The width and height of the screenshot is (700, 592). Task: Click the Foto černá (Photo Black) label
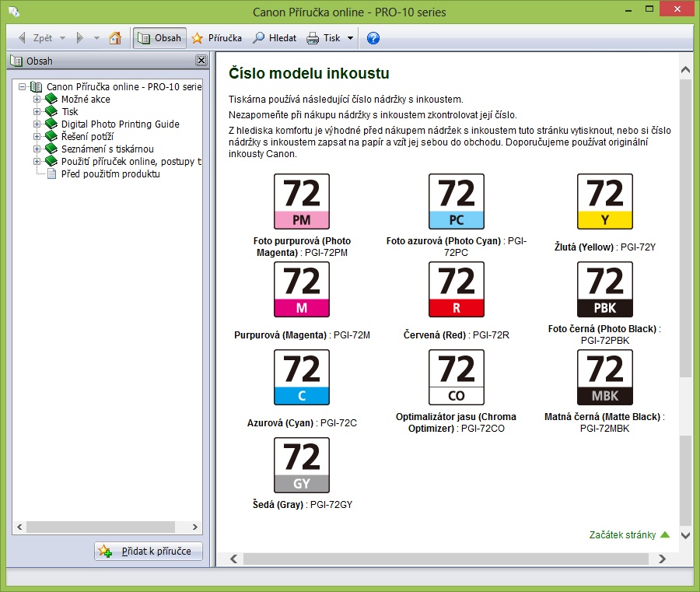click(605, 335)
